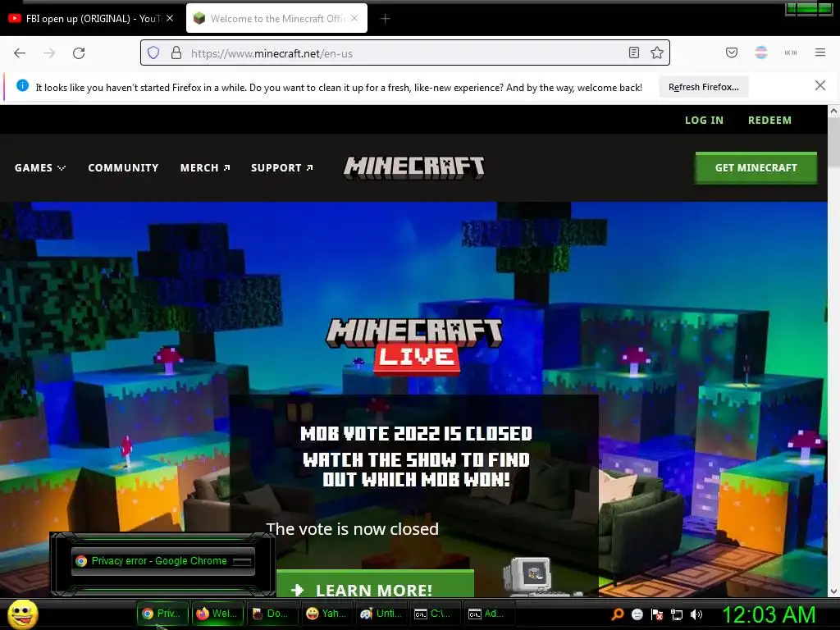840x630 pixels.
Task: Click the Minecraft Live logo banner
Action: [414, 345]
